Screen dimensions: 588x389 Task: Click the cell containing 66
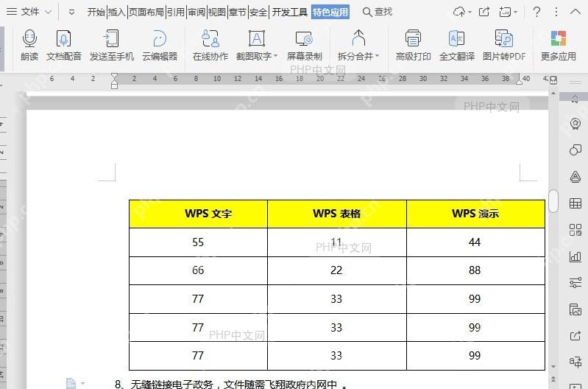pyautogui.click(x=199, y=270)
